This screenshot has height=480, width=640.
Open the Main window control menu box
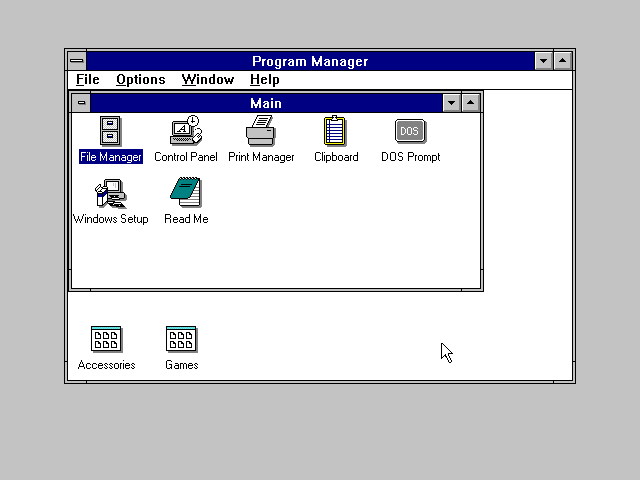[81, 102]
